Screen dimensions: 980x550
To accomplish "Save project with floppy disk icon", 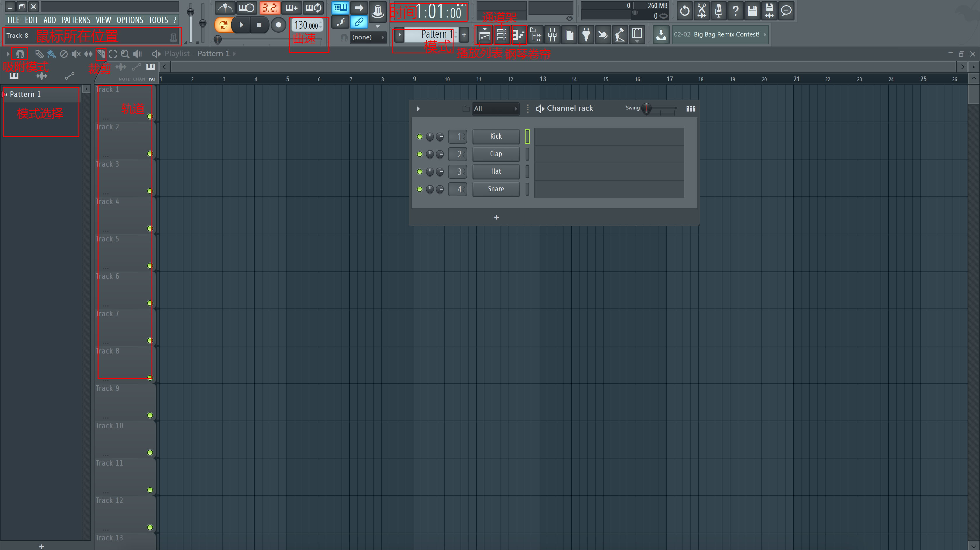I will coord(752,11).
